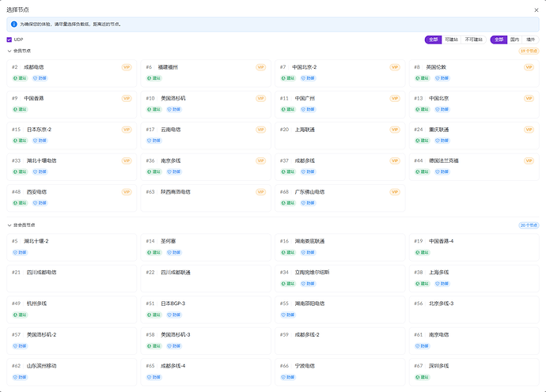Screen dimensions: 546x392
Task: Click node name 湖南邵阳电信
Action: [x=309, y=303]
